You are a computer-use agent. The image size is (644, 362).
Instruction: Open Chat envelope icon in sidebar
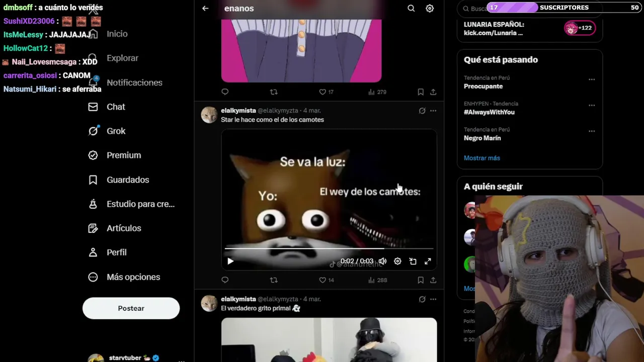[93, 107]
